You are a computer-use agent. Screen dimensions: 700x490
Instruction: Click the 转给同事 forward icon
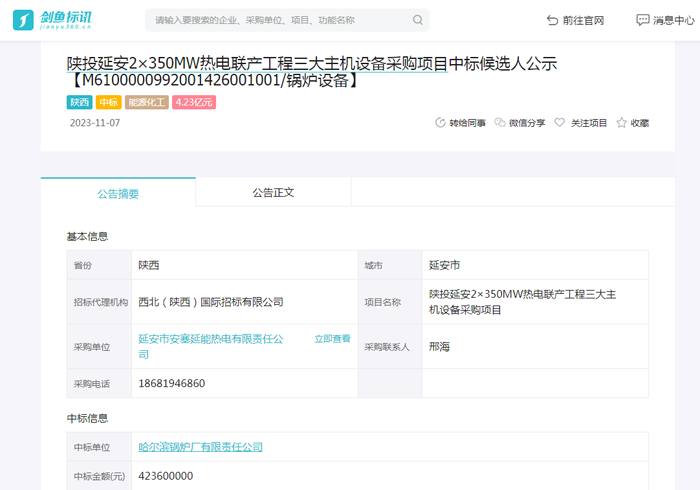pyautogui.click(x=440, y=123)
